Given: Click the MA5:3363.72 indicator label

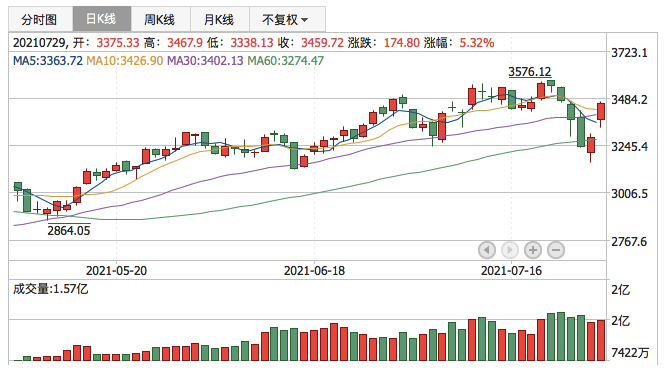Looking at the screenshot, I should pyautogui.click(x=48, y=61).
